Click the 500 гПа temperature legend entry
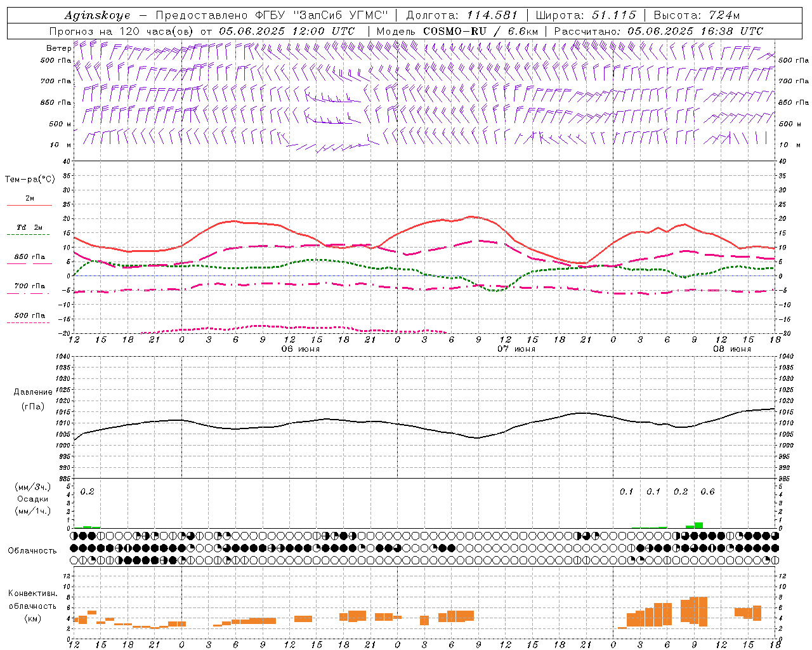812x650 pixels. click(29, 315)
